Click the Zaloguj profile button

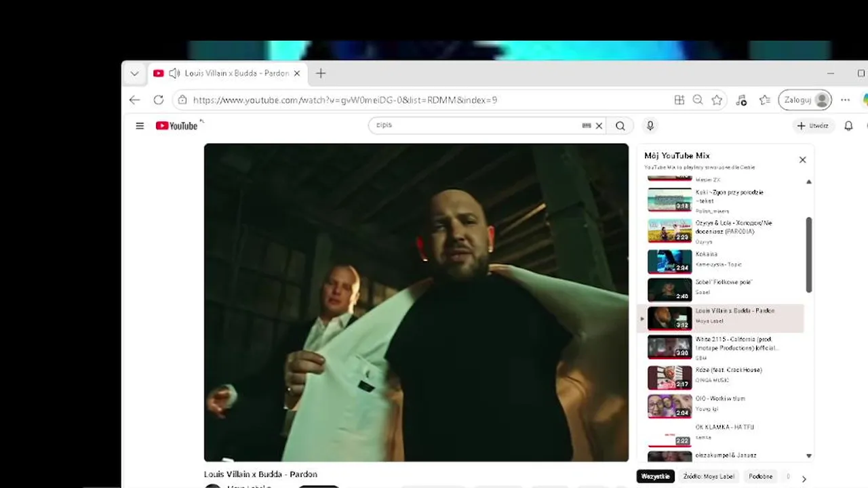[x=805, y=100]
